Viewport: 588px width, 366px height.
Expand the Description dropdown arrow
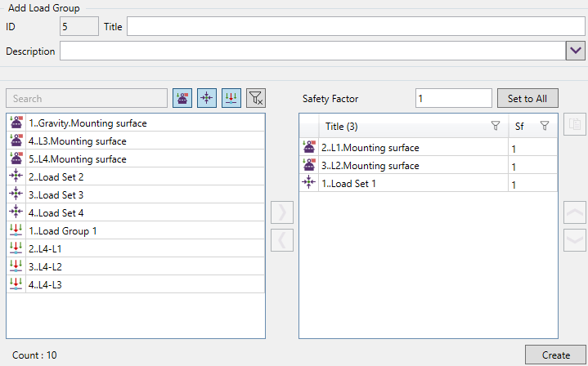click(575, 51)
